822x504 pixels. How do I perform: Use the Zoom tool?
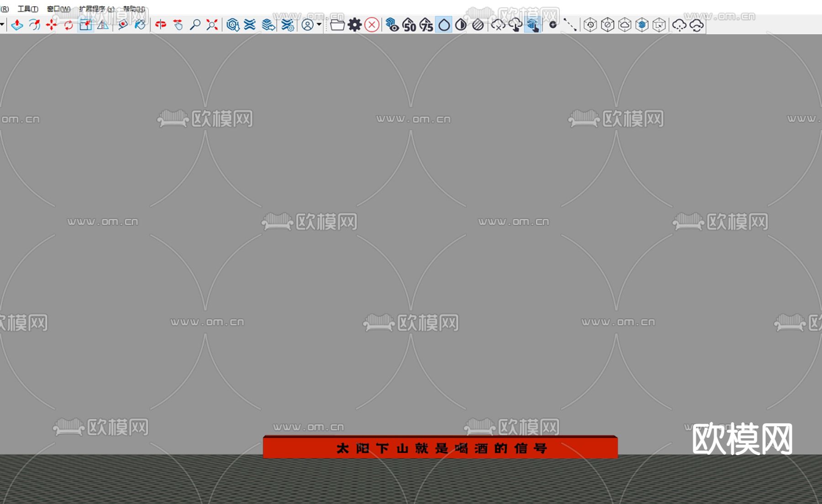click(x=195, y=26)
